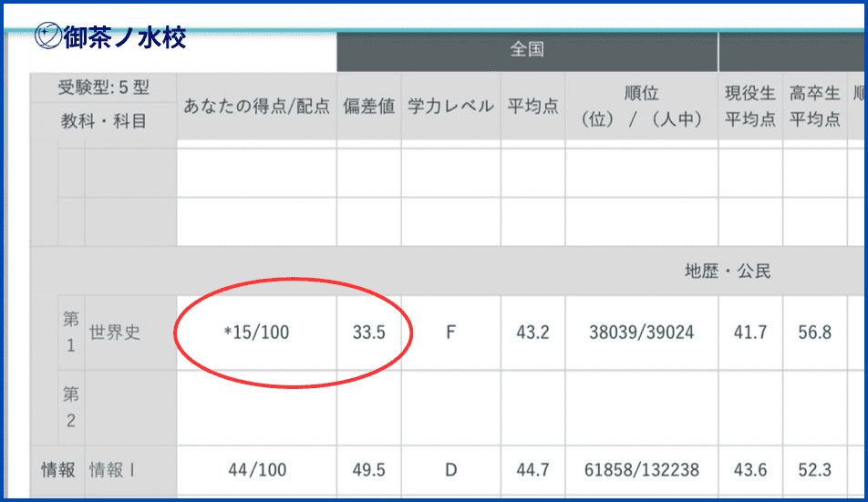Click the 高卒生平均点 column header
This screenshot has height=502, width=868.
coord(814,107)
